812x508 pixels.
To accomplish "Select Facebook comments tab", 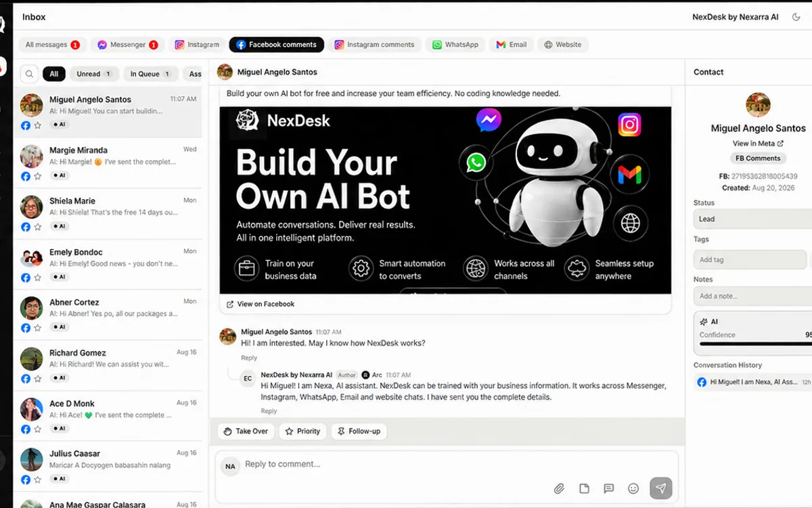I will pos(276,45).
